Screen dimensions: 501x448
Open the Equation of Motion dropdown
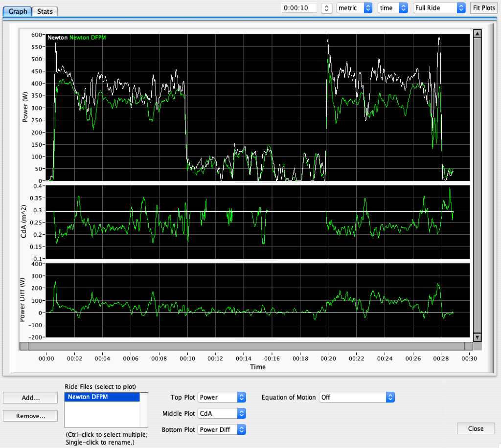point(356,397)
